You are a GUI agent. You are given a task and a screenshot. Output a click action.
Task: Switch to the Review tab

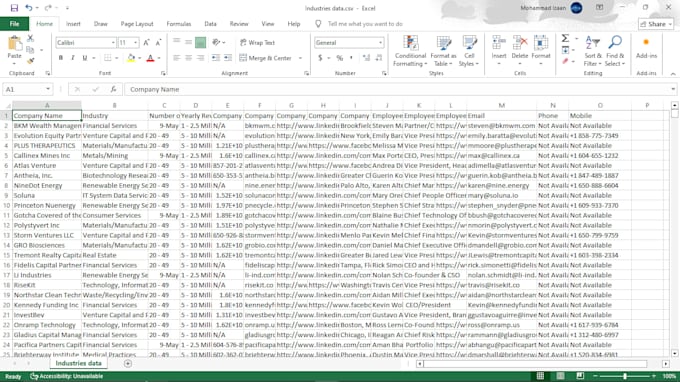pos(239,24)
